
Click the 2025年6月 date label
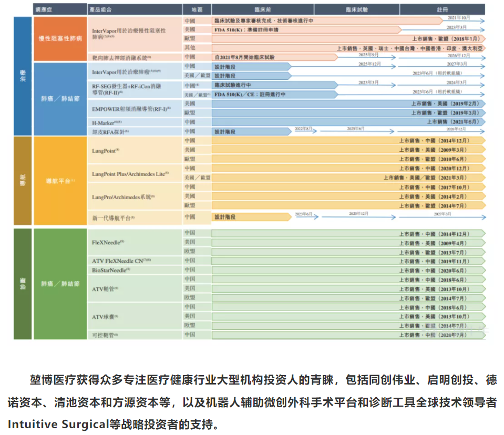click(355, 129)
